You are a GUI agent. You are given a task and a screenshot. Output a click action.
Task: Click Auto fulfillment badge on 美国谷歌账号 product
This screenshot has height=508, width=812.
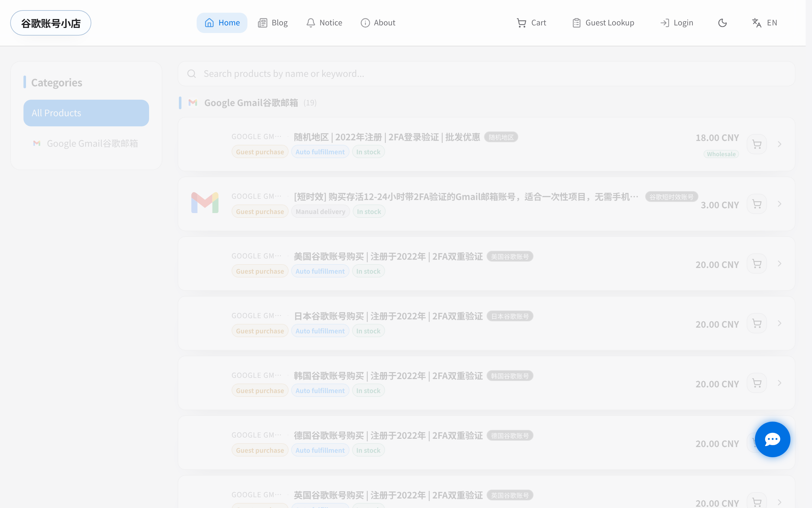click(320, 271)
